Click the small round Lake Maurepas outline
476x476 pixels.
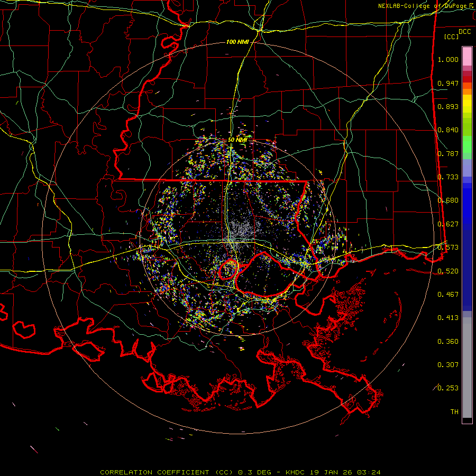(x=228, y=269)
